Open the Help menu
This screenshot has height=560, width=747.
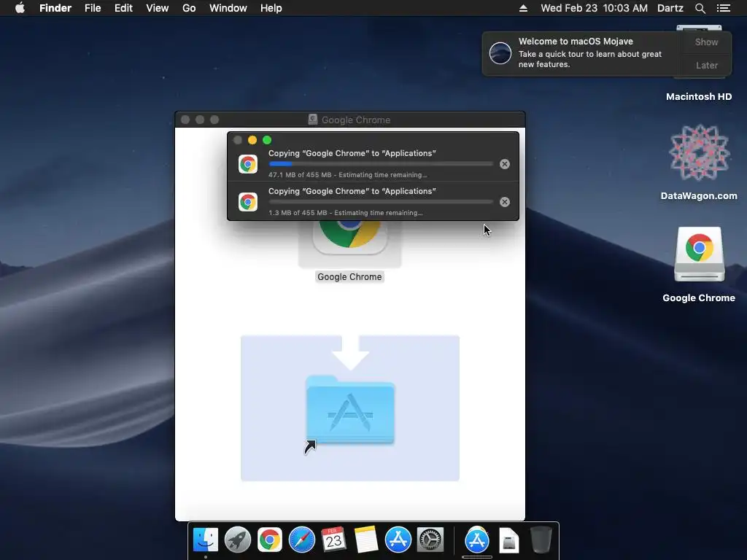[271, 8]
